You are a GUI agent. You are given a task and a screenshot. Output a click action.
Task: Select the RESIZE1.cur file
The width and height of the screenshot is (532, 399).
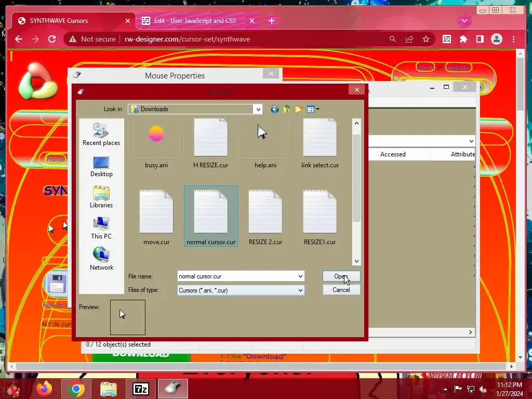(x=320, y=217)
